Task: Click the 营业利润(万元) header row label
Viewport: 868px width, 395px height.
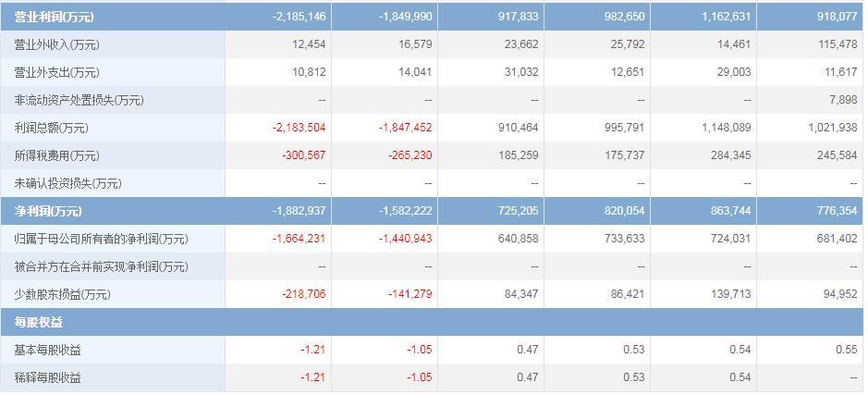Action: click(54, 17)
